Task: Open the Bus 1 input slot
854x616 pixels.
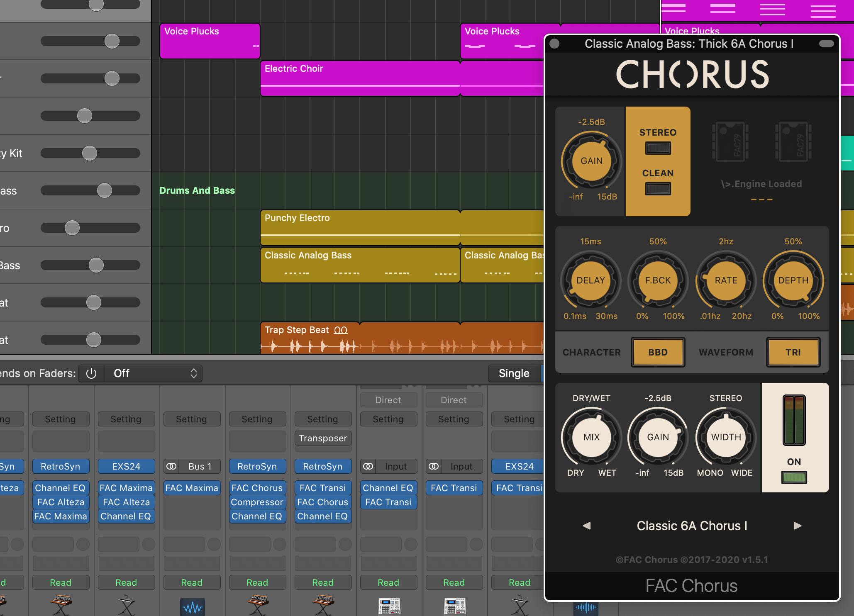Action: point(200,466)
